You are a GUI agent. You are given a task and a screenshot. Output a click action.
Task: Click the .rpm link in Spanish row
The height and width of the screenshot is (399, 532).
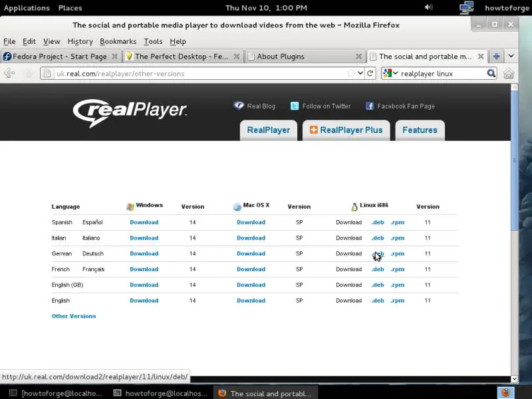pos(398,222)
